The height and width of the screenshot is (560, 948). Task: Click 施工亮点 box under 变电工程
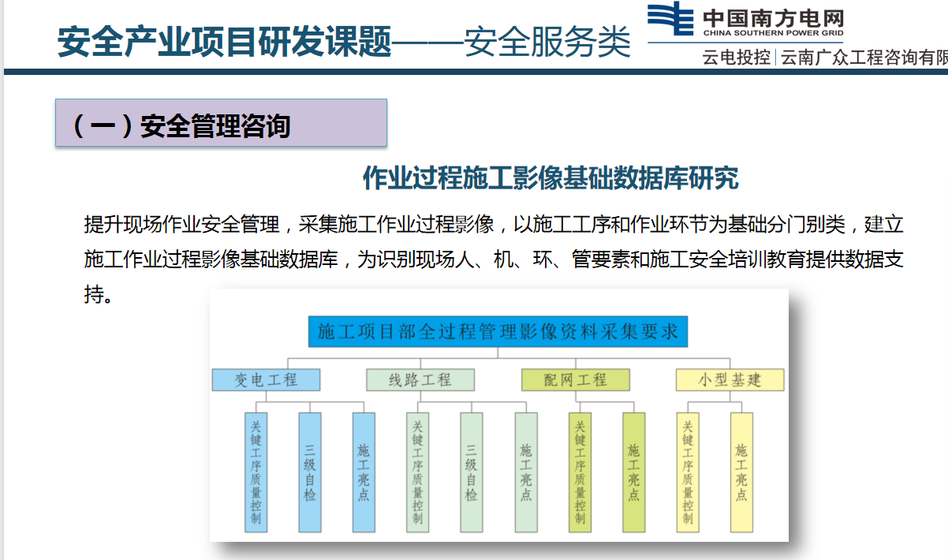(x=364, y=472)
